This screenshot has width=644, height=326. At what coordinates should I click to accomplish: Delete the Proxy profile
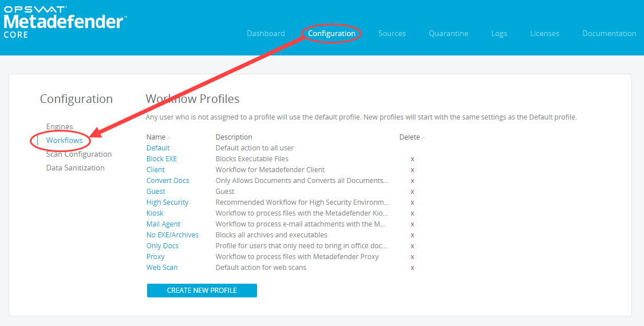(412, 257)
